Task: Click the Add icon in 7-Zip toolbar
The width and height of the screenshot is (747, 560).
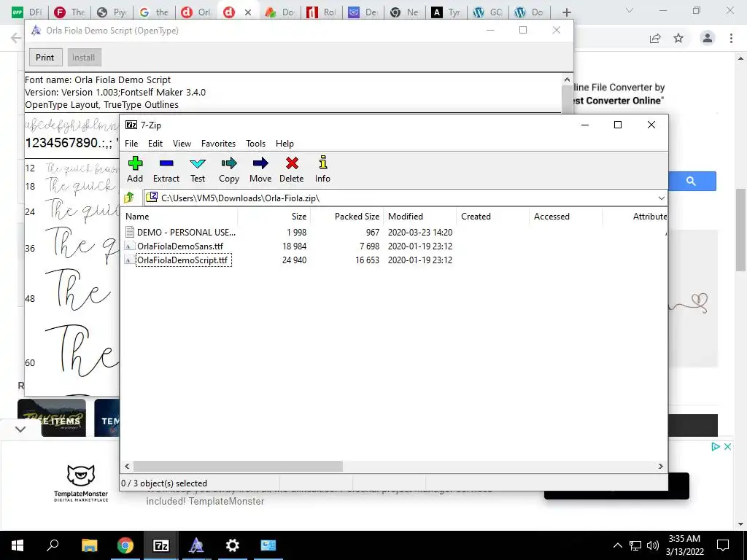Action: pos(135,164)
